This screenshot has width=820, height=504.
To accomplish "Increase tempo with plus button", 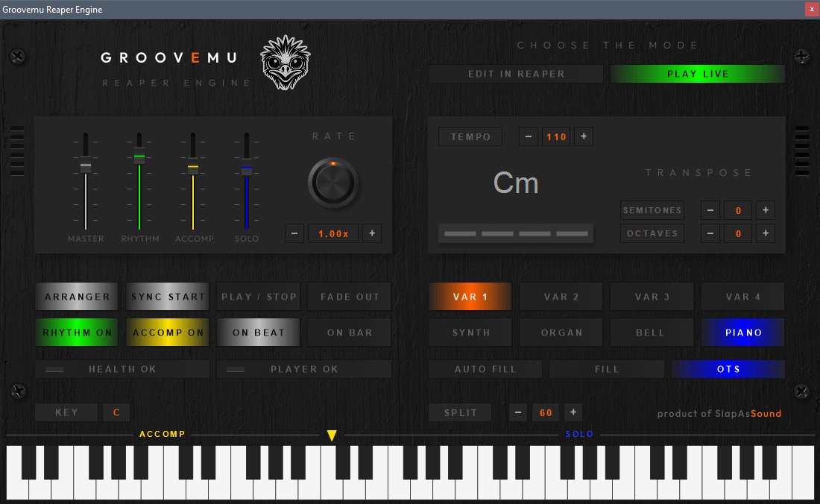I will pyautogui.click(x=584, y=136).
